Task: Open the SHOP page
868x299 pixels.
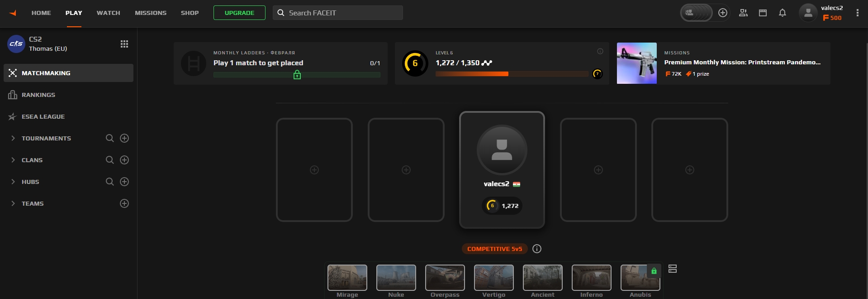Action: 190,13
